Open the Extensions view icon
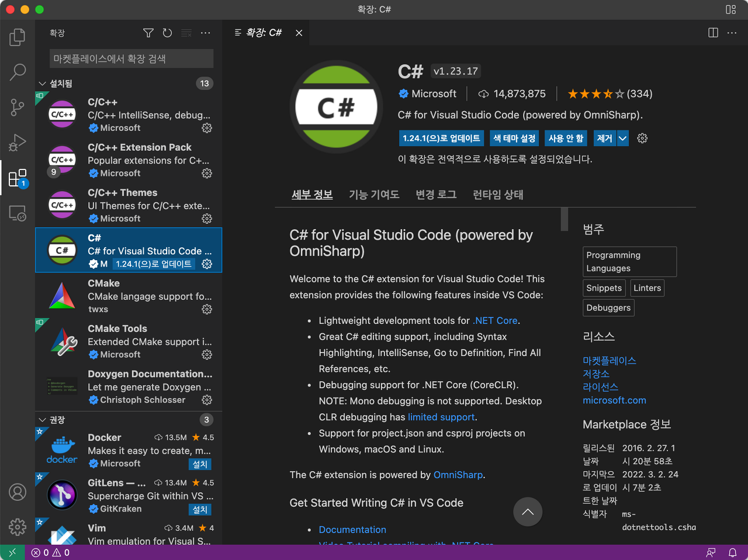The height and width of the screenshot is (560, 748). [18, 178]
